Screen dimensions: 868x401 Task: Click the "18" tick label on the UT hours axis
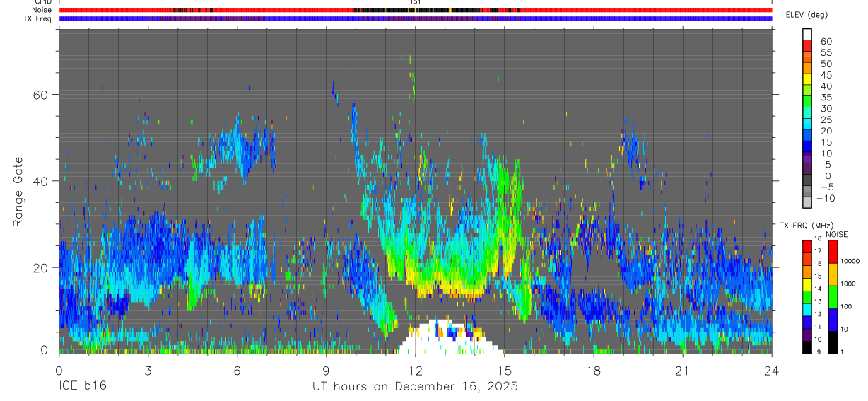point(593,370)
